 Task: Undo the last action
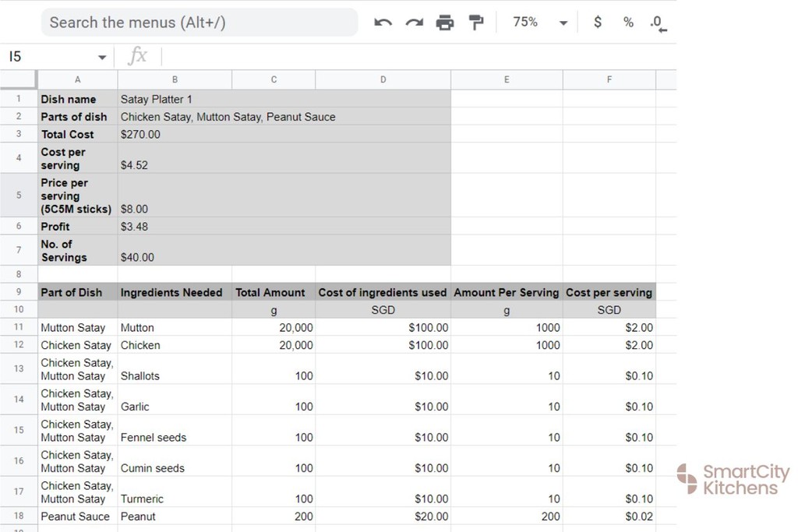pos(382,22)
